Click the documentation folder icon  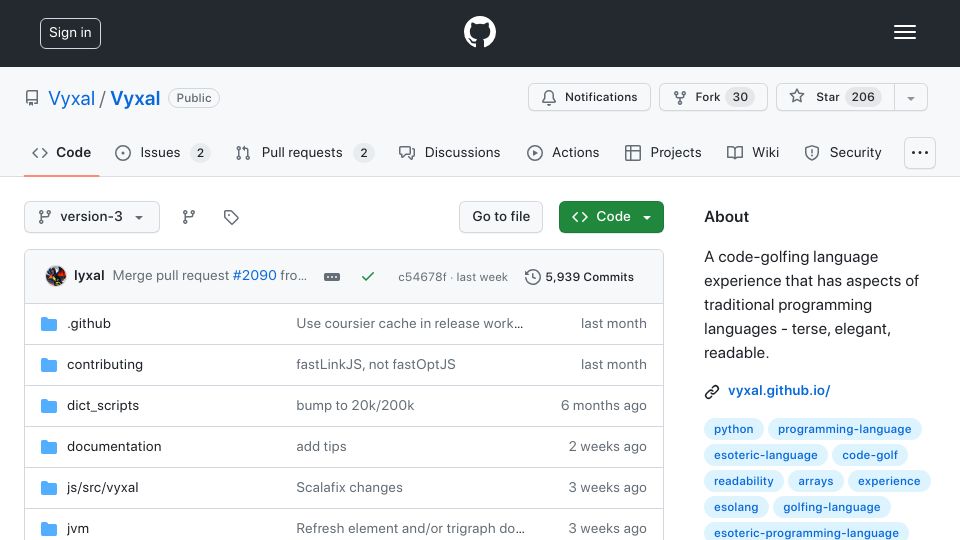[49, 446]
